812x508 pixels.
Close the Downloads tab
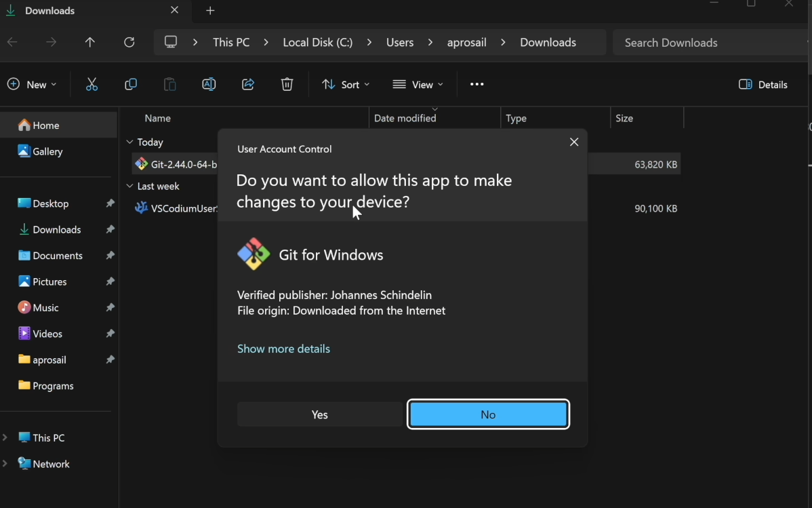point(174,10)
